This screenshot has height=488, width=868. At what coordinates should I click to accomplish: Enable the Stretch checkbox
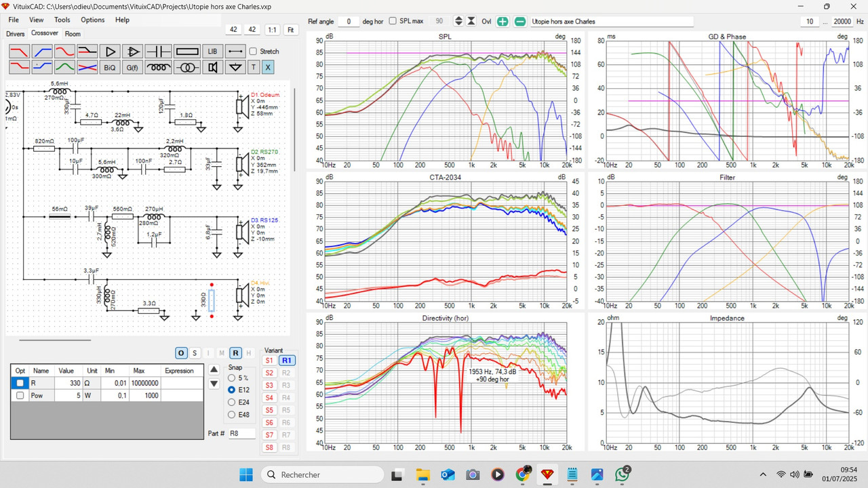253,52
